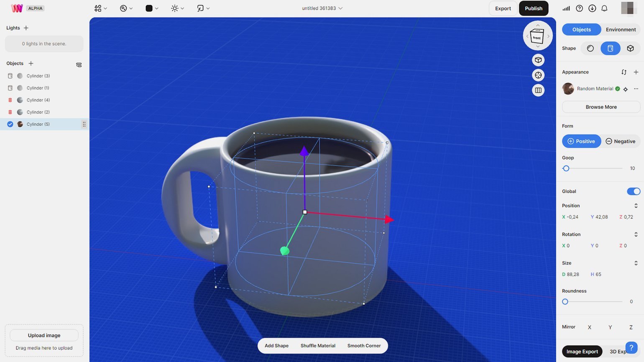This screenshot has width=644, height=362.
Task: Select the sphere shape type icon
Action: pyautogui.click(x=590, y=48)
